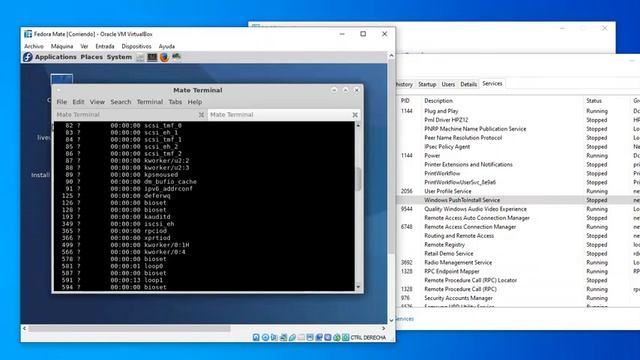Viewport: 640px width, 360px height.
Task: Open the terminal Search menu
Action: tap(121, 102)
